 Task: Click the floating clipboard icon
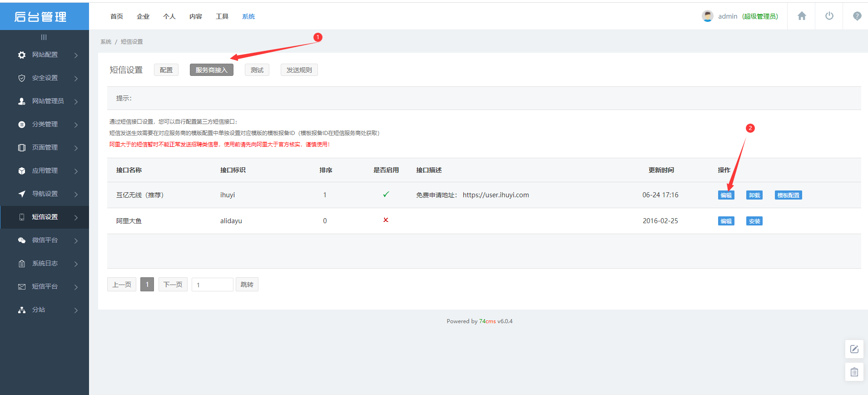tap(854, 372)
